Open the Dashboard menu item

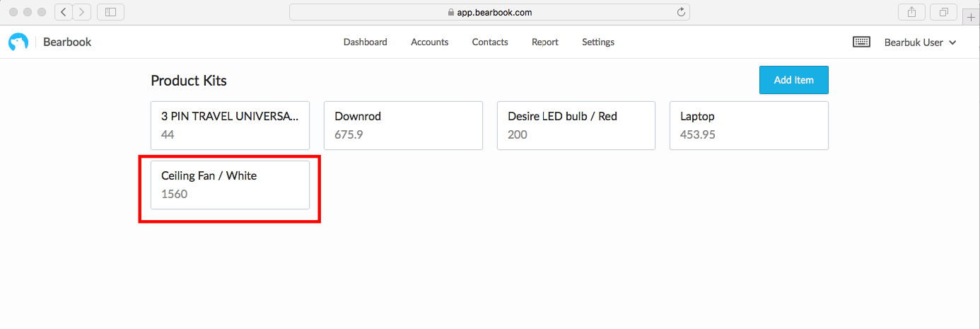pos(366,42)
